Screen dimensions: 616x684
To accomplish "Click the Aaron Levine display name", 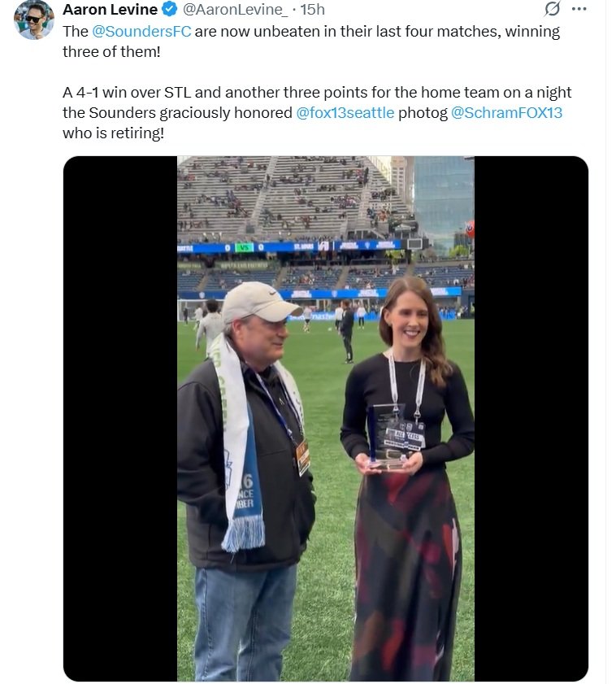I will tap(110, 10).
